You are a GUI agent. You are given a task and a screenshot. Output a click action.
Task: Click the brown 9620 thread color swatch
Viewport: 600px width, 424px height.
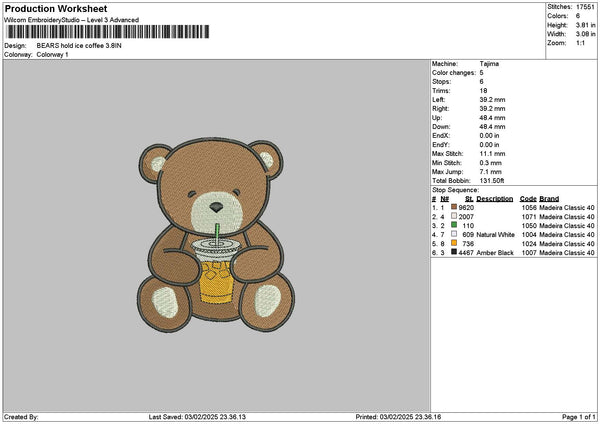455,207
